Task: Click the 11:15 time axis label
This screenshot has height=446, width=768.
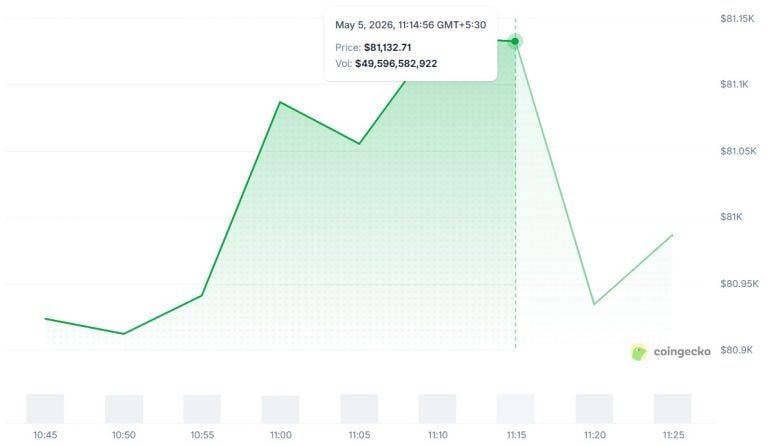Action: [x=516, y=435]
